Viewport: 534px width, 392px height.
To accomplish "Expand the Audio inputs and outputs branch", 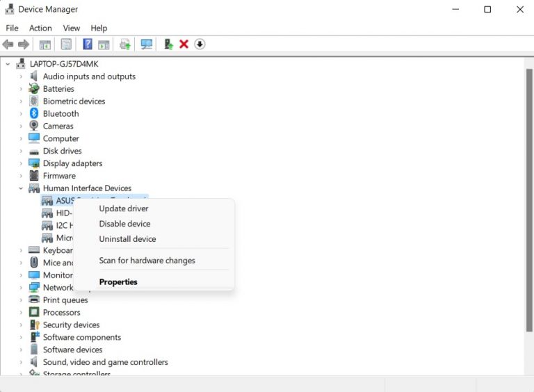I will [21, 76].
